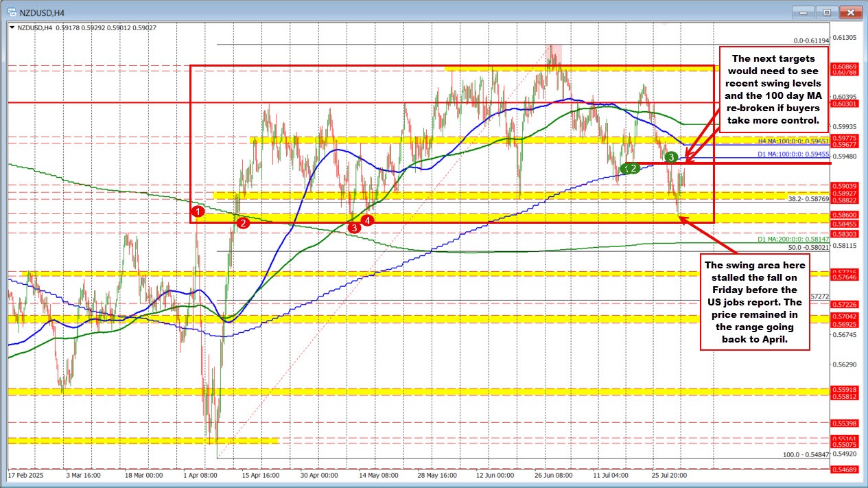Click the 26 Jun 08:00 date label
This screenshot has width=868, height=488.
coord(552,474)
